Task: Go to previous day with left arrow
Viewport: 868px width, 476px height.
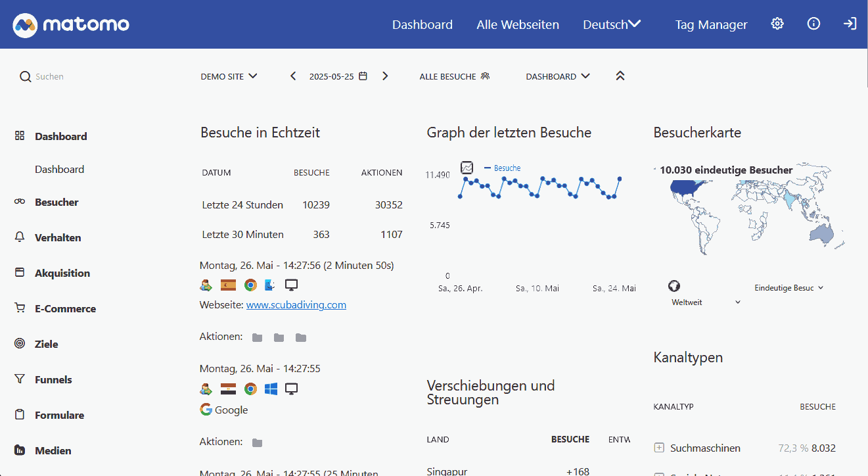Action: point(293,76)
